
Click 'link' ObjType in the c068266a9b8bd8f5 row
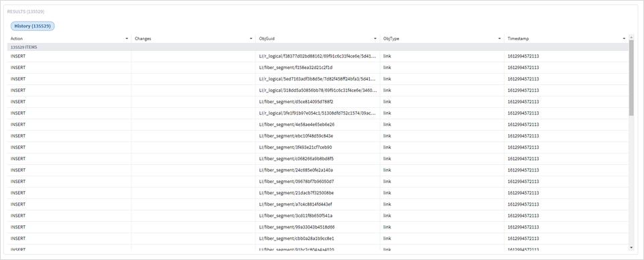pos(387,159)
